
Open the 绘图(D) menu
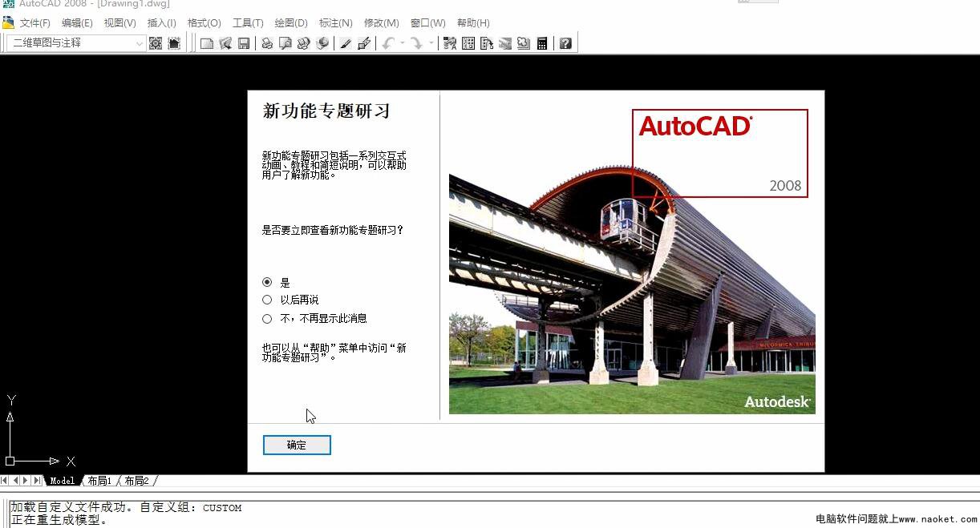point(291,23)
